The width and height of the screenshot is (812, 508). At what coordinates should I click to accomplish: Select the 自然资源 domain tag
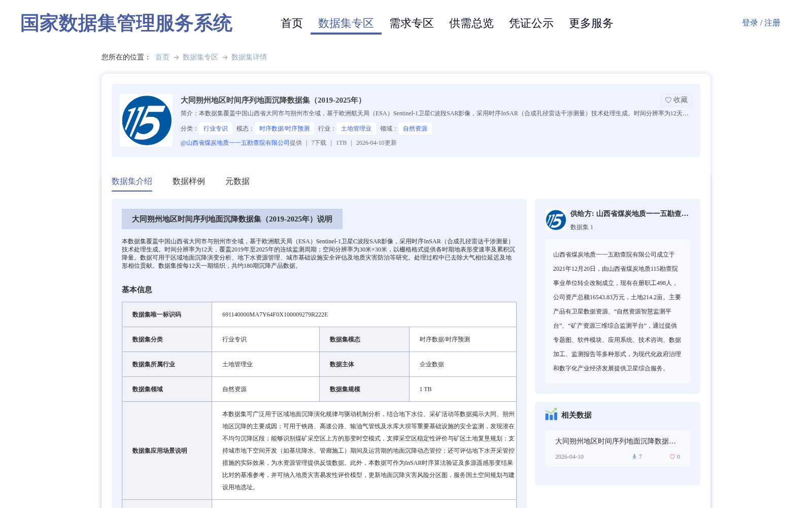click(x=415, y=129)
